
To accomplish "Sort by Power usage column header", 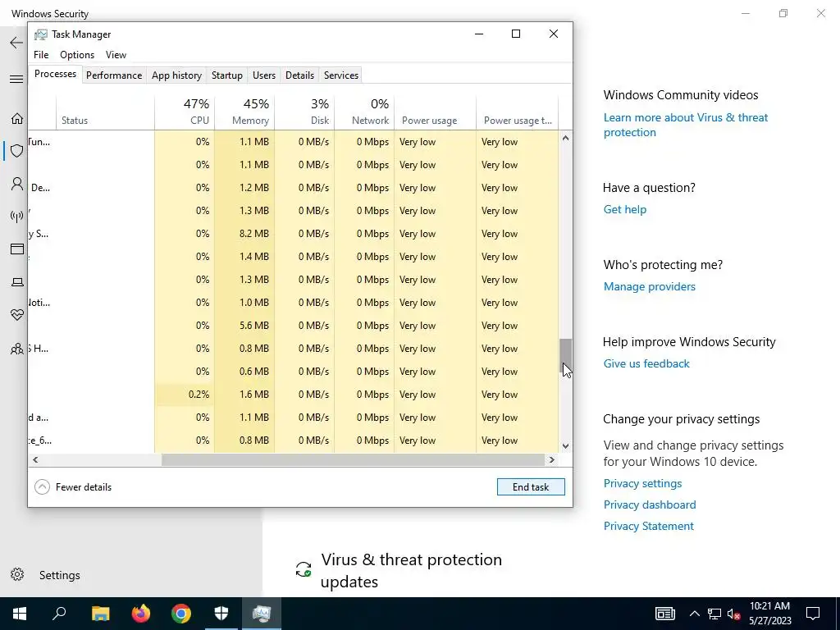I will coord(436,112).
